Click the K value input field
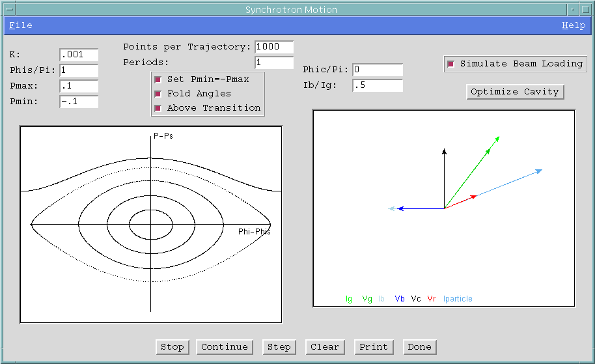Image resolution: width=595 pixels, height=364 pixels. pos(79,55)
